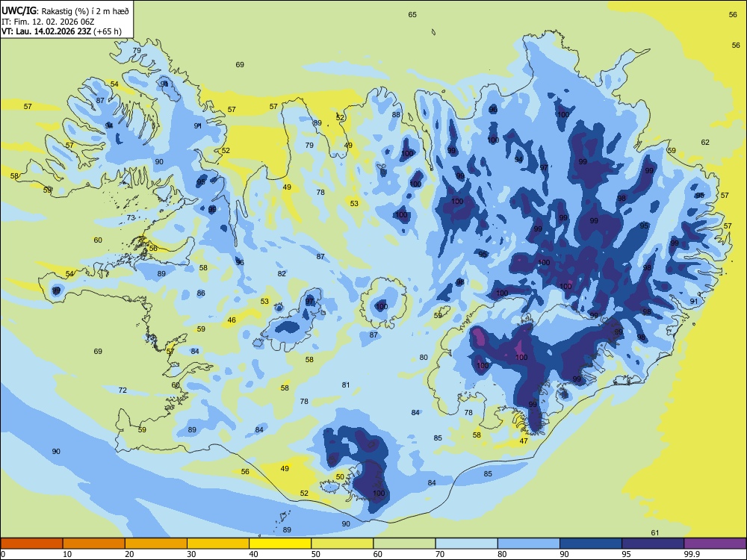
Task: Click the '95' legend tick label
Action: click(x=626, y=554)
